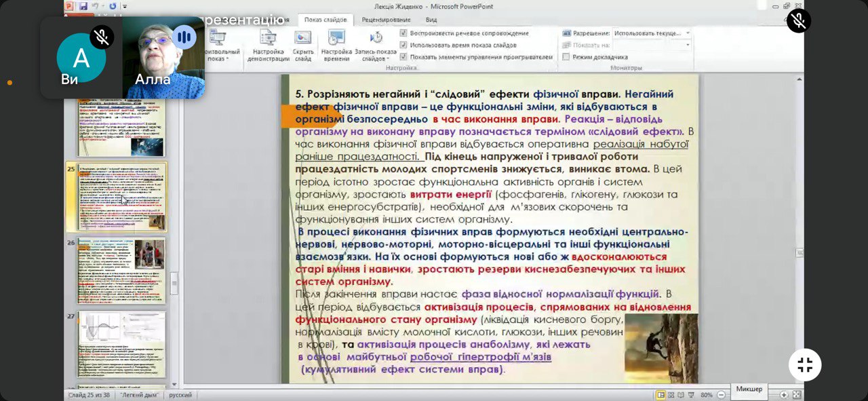The width and height of the screenshot is (868, 401).
Task: Open the Вид ribbon tab
Action: point(431,20)
